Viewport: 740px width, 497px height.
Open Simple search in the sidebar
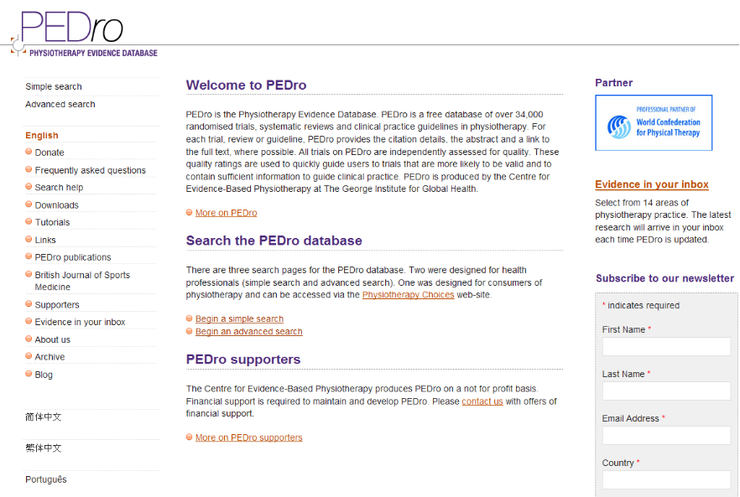click(x=54, y=87)
